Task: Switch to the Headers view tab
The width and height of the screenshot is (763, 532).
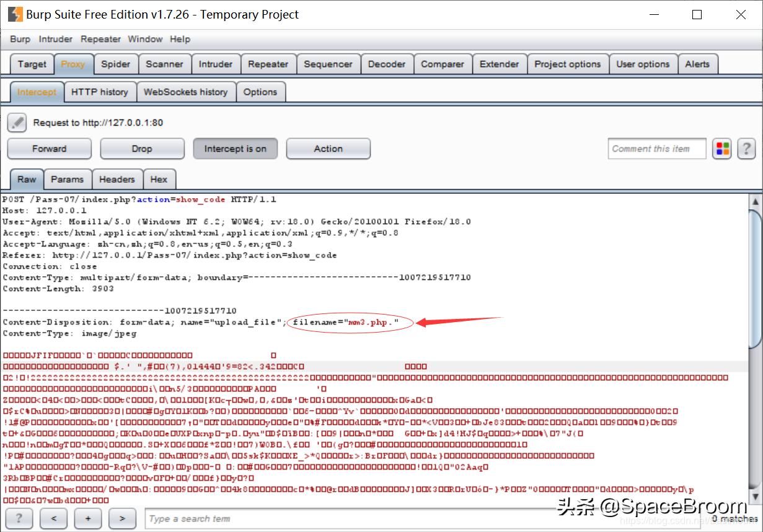Action: (117, 180)
